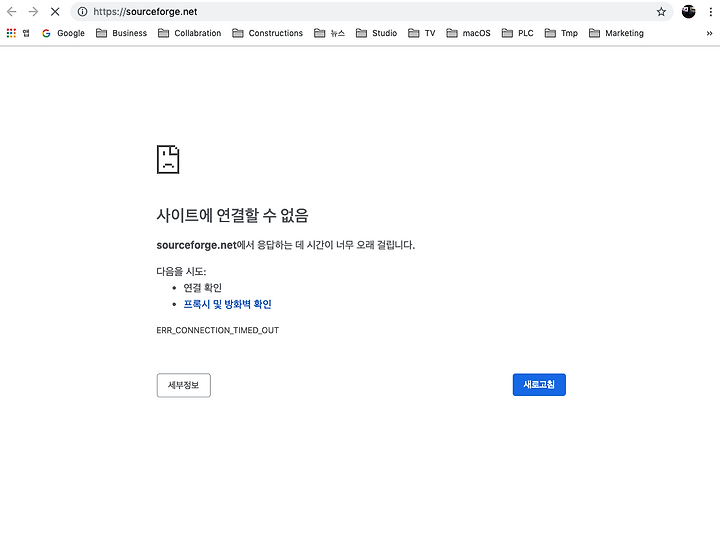Open the profile avatar menu
The image size is (720, 535).
coord(688,11)
